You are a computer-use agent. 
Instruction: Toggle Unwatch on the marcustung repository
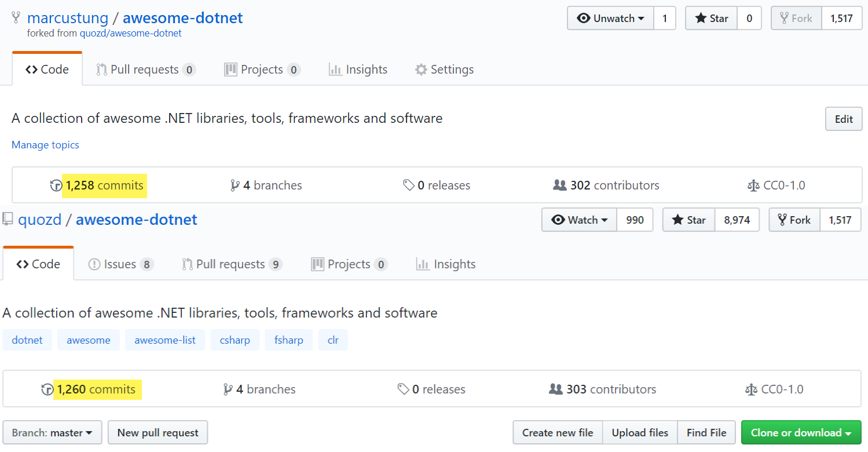pyautogui.click(x=611, y=19)
